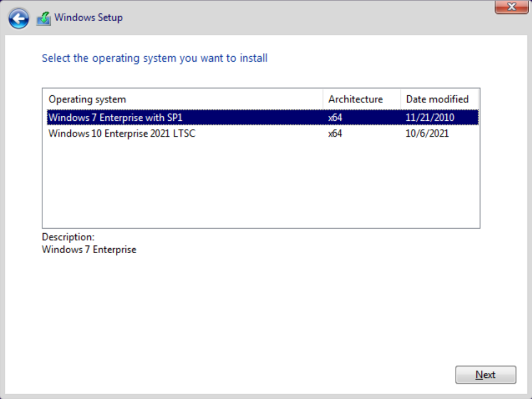Viewport: 532px width, 399px height.
Task: Select Windows 7 Enterprise with SP1
Action: coord(115,117)
